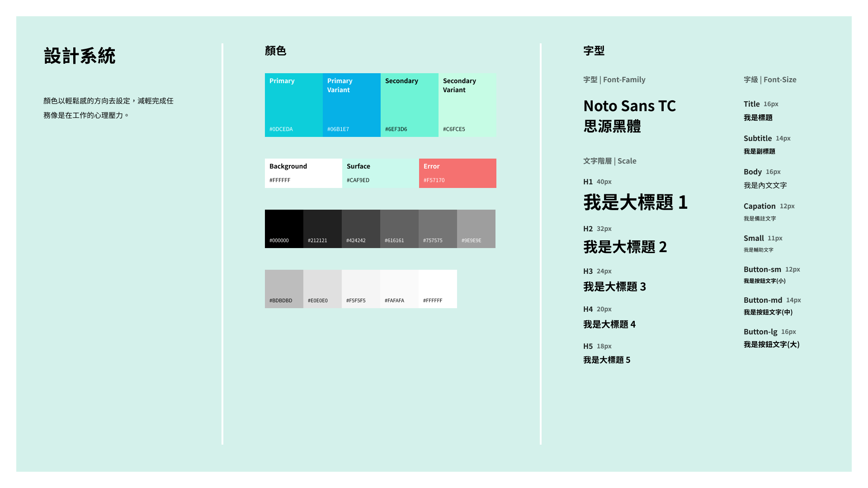Select the dark gray #424242 swatch

click(361, 228)
